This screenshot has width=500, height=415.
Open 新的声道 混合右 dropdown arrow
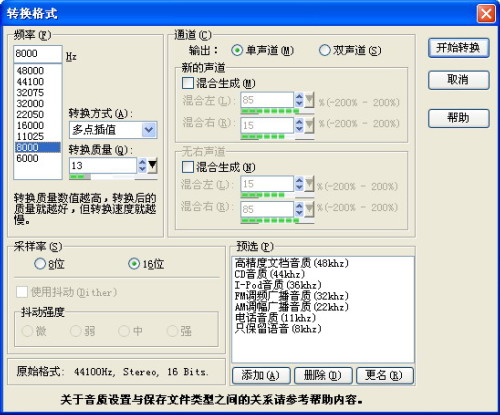click(x=309, y=125)
